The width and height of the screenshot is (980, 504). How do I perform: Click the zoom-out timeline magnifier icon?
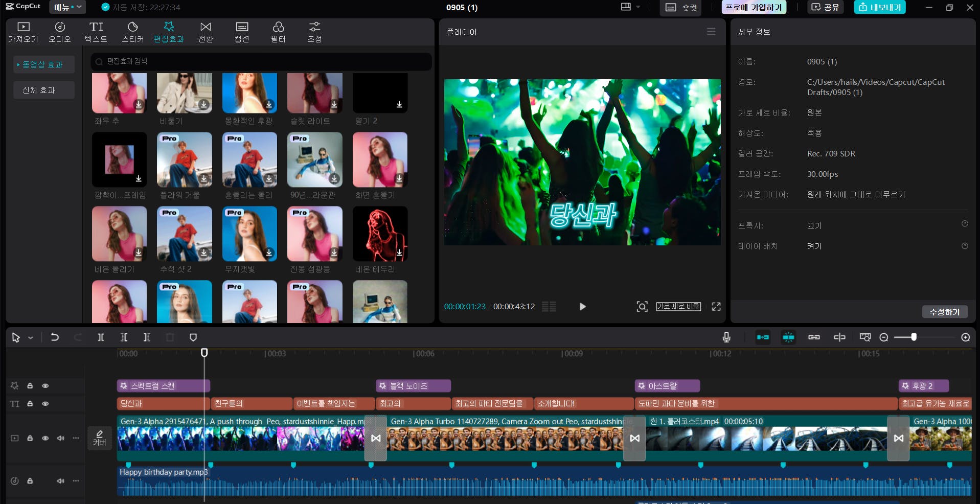pyautogui.click(x=883, y=337)
